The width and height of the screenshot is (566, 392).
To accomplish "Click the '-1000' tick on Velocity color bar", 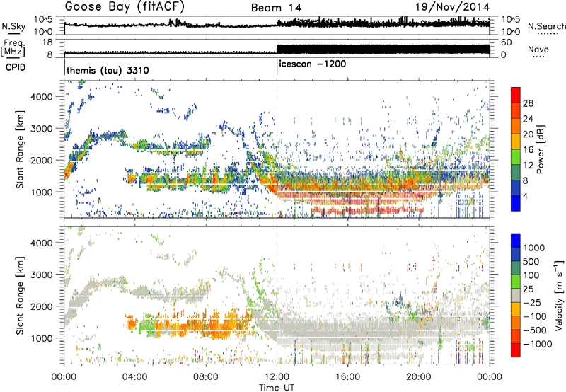I will click(x=537, y=344).
